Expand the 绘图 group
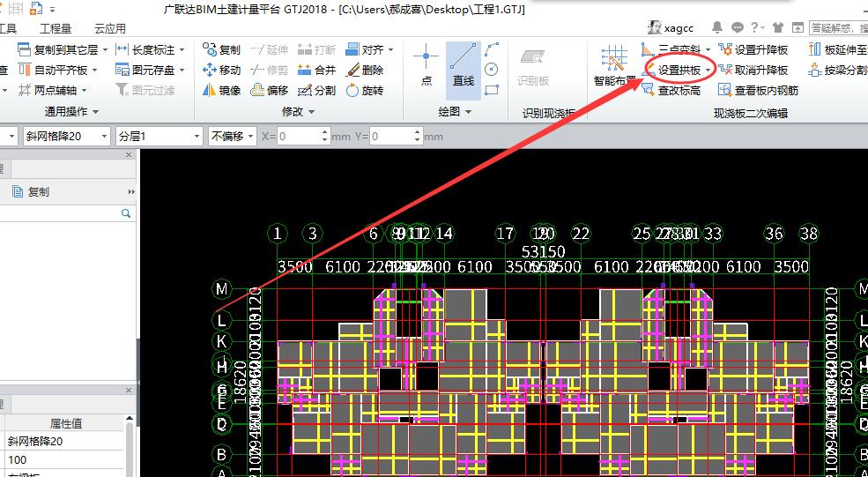 pos(455,111)
